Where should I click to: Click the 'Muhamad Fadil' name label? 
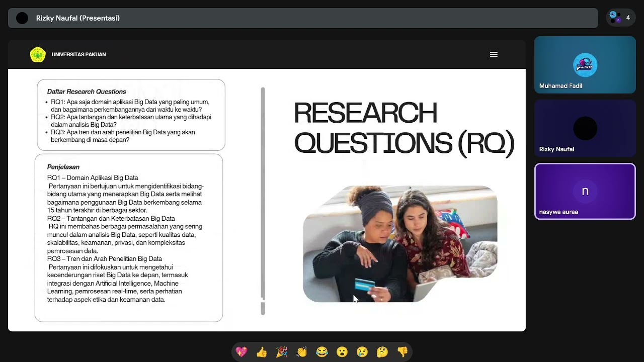tap(561, 86)
